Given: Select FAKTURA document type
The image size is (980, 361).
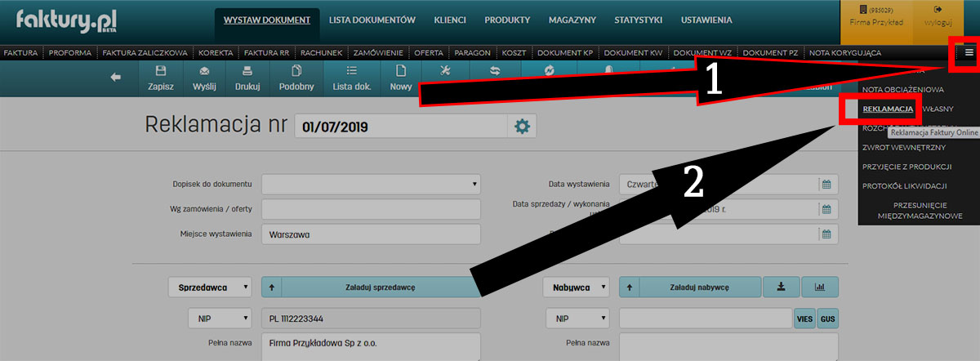Looking at the screenshot, I should click(20, 52).
